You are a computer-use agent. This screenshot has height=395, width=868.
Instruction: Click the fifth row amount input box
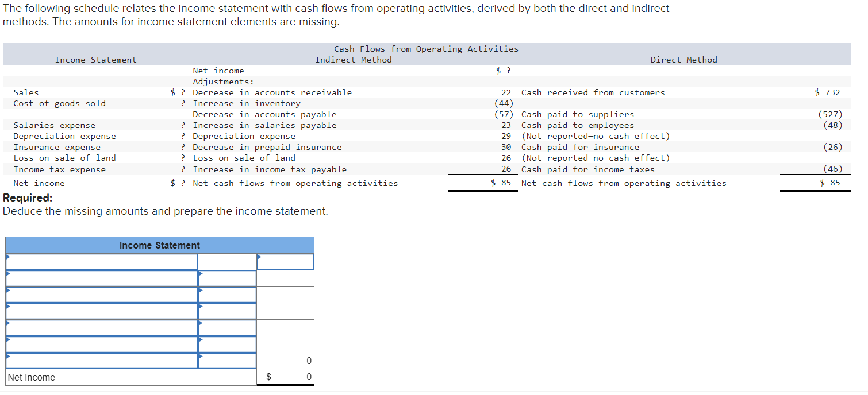click(227, 327)
